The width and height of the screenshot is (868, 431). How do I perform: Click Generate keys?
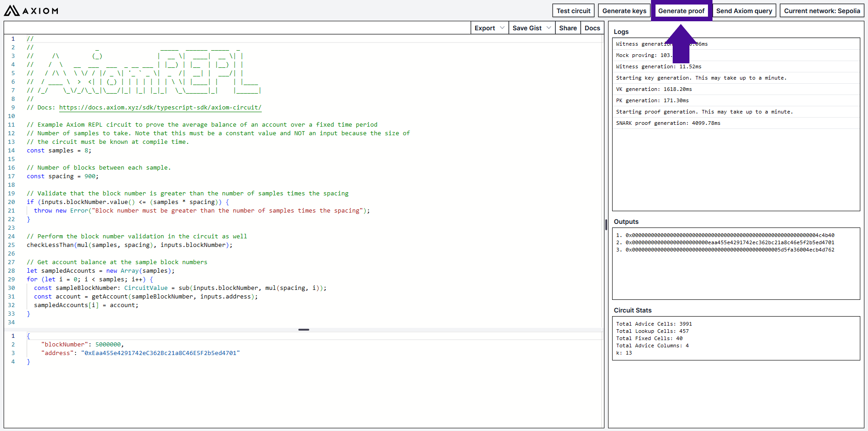[624, 11]
